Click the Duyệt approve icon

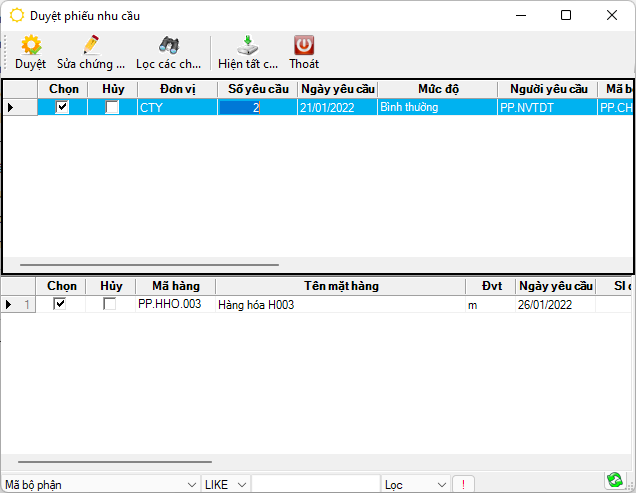(x=31, y=46)
